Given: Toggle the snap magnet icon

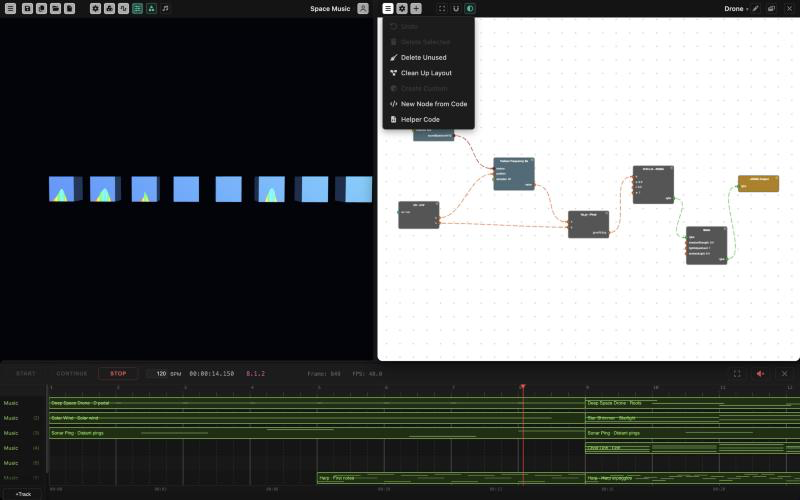Looking at the screenshot, I should pos(456,9).
